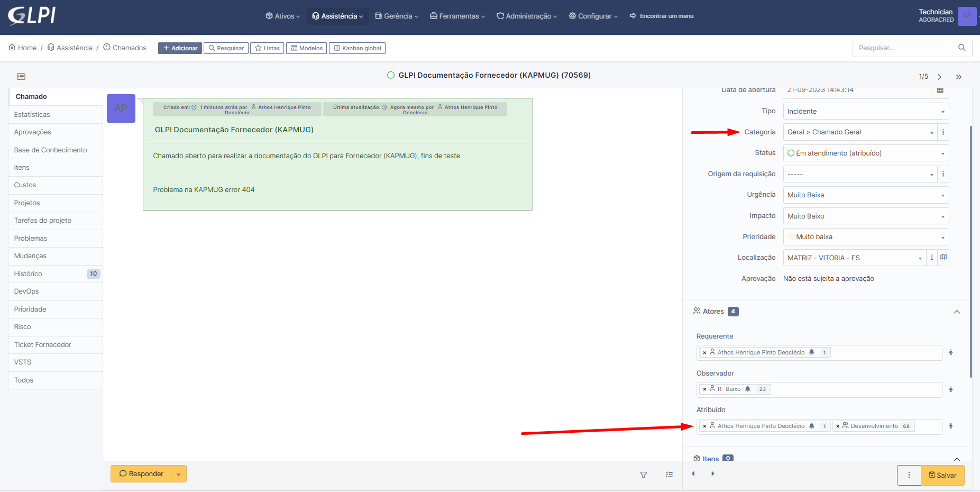Open the Prioridade dropdown
Image resolution: width=980 pixels, height=492 pixels.
pos(866,236)
